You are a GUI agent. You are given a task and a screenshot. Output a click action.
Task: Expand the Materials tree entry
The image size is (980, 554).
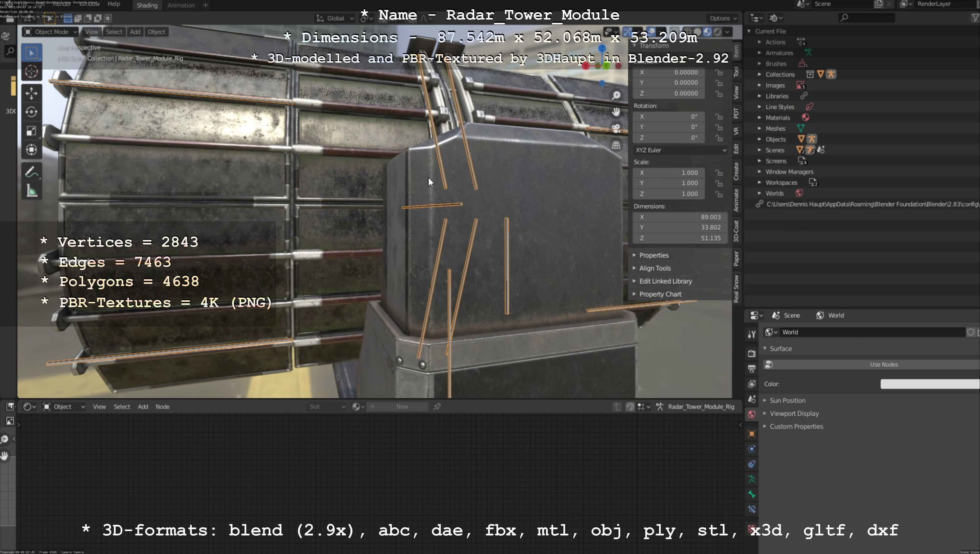click(759, 118)
